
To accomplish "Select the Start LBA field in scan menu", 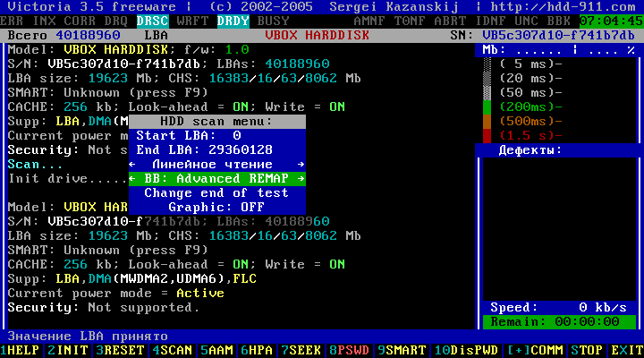I will (217, 136).
